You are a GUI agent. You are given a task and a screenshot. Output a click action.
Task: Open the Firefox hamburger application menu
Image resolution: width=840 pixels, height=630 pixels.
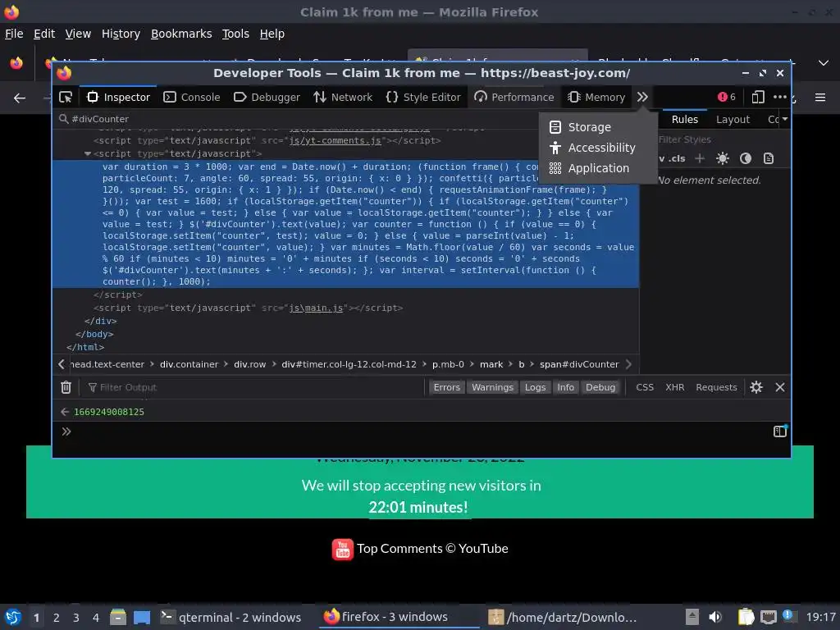pyautogui.click(x=820, y=98)
